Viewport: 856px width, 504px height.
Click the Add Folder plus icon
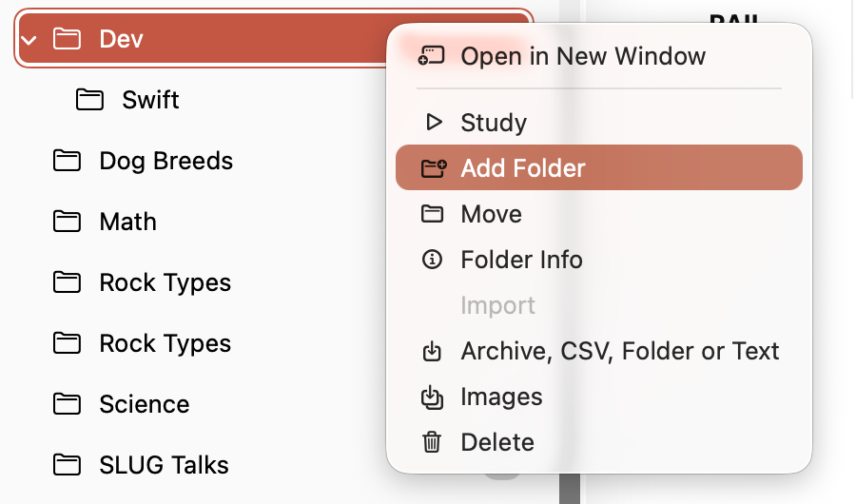pyautogui.click(x=434, y=168)
